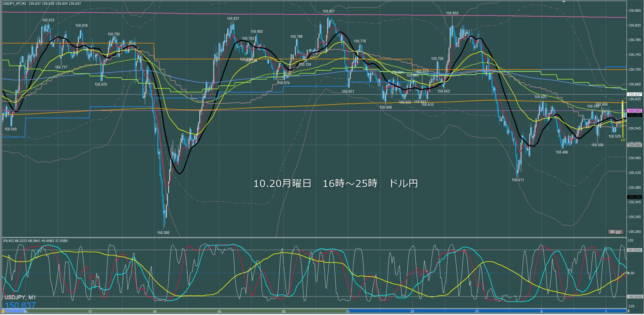
Task: Click the USDJPY_MT,M1 chart header label
Action: click(14, 3)
